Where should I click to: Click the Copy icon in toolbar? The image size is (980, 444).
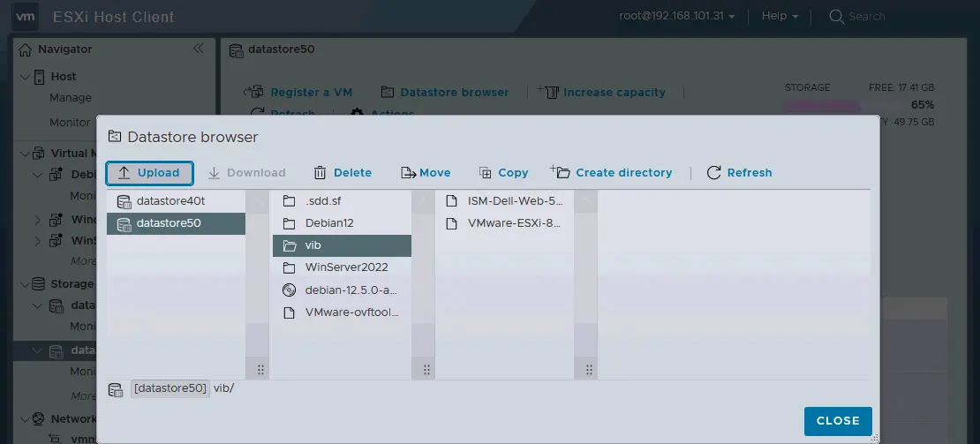tap(485, 173)
